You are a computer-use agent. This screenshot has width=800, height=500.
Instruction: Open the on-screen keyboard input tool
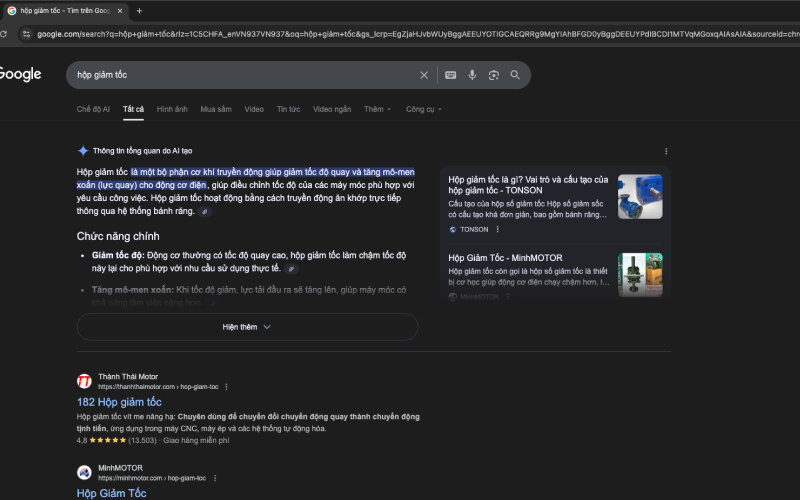(451, 75)
